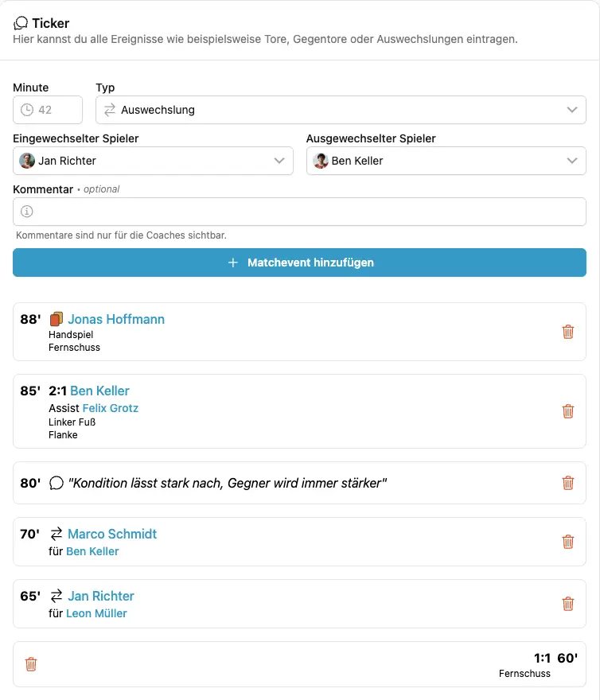Open Marco Schmidt player link
This screenshot has width=600, height=700.
tap(112, 535)
